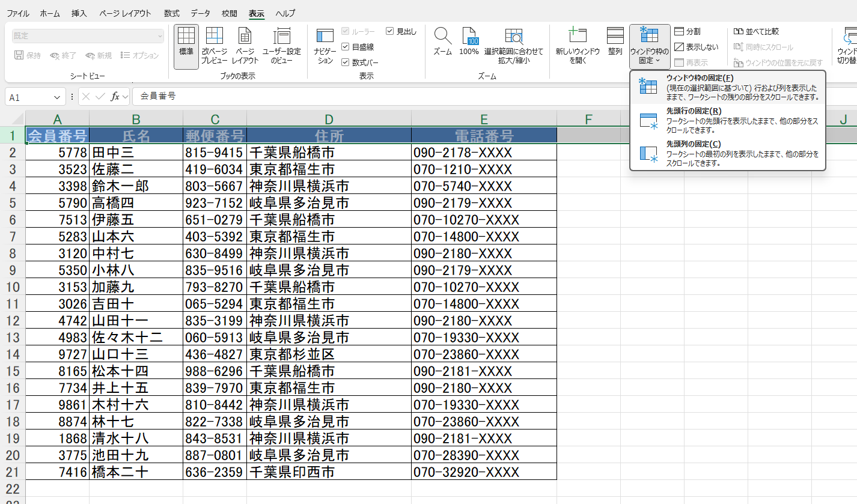This screenshot has width=857, height=504.
Task: Select column B header
Action: point(136,118)
